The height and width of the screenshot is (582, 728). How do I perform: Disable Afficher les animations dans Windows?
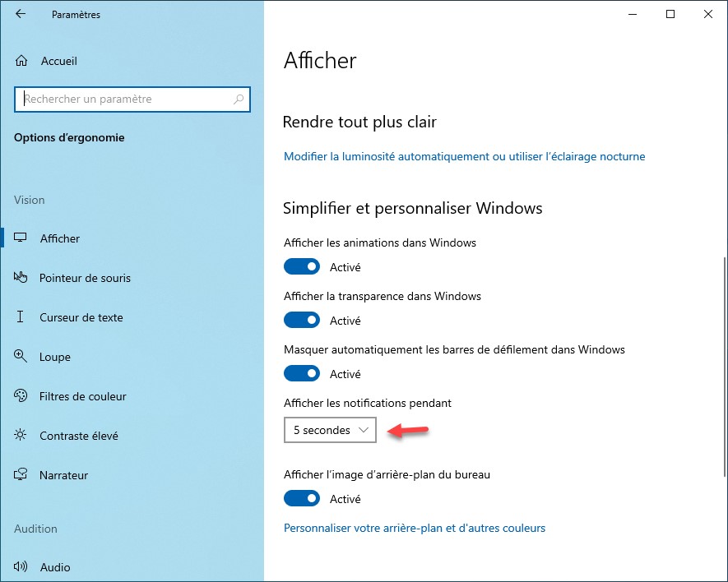click(302, 267)
